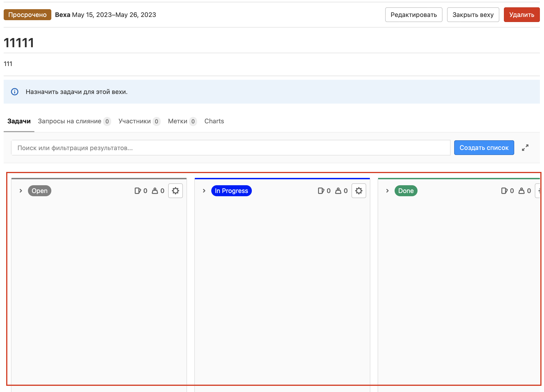Switch to Запросы на слияние tab
This screenshot has width=544, height=392.
pos(70,121)
